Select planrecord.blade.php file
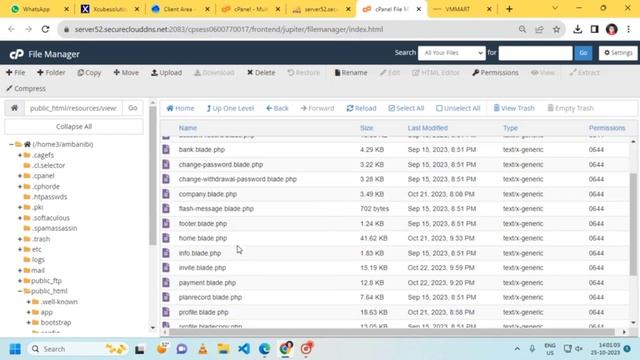 point(210,297)
